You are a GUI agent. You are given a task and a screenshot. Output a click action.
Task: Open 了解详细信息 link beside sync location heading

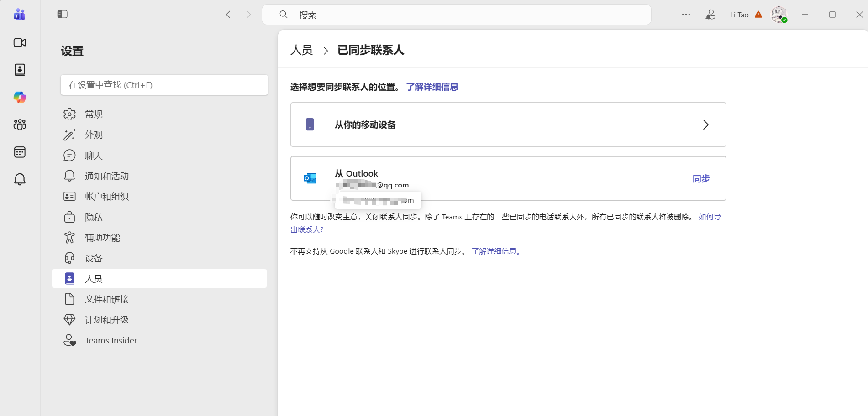432,87
